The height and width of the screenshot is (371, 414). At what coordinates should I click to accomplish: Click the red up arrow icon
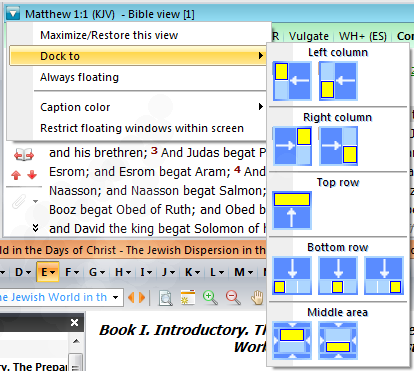(x=16, y=175)
